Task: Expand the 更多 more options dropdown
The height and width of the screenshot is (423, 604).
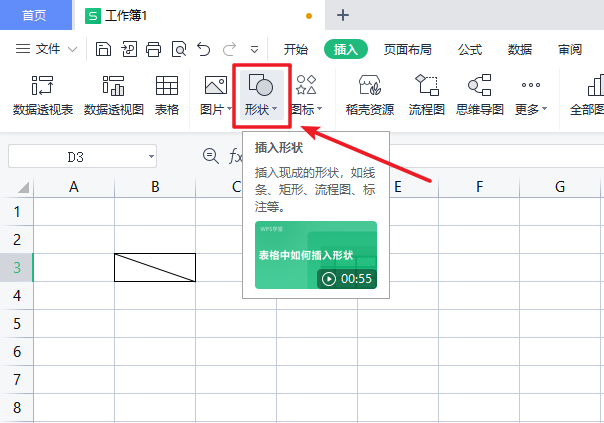Action: (x=531, y=108)
